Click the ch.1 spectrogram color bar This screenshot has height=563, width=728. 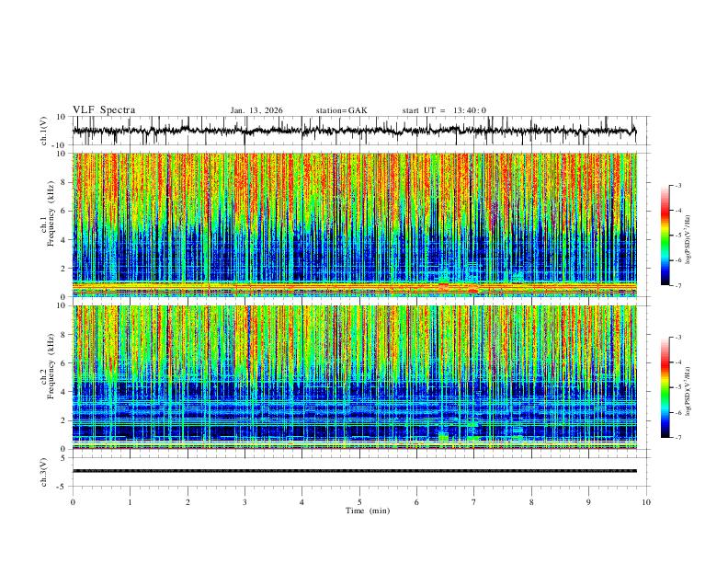tap(665, 236)
